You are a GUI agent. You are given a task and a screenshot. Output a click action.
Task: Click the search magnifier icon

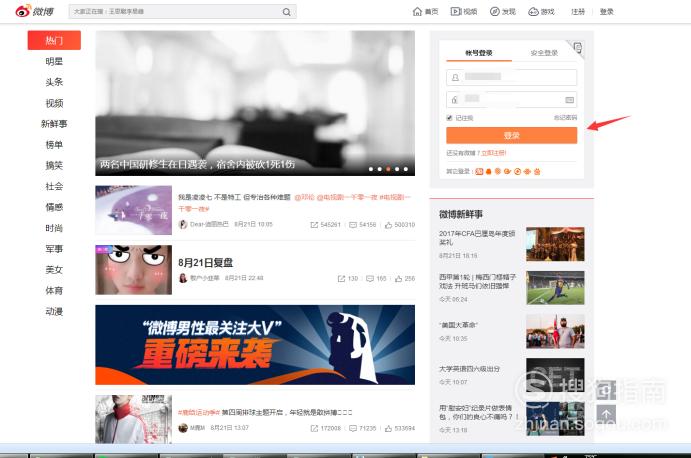[286, 12]
